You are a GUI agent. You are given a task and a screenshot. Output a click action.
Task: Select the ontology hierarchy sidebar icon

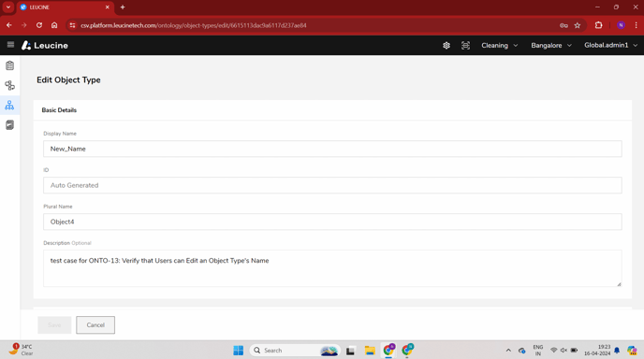[10, 106]
